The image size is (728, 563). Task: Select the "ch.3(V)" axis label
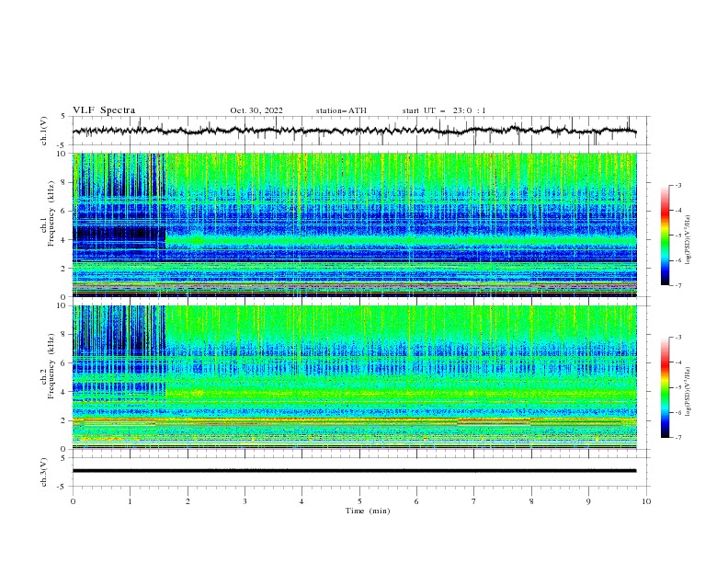44,472
